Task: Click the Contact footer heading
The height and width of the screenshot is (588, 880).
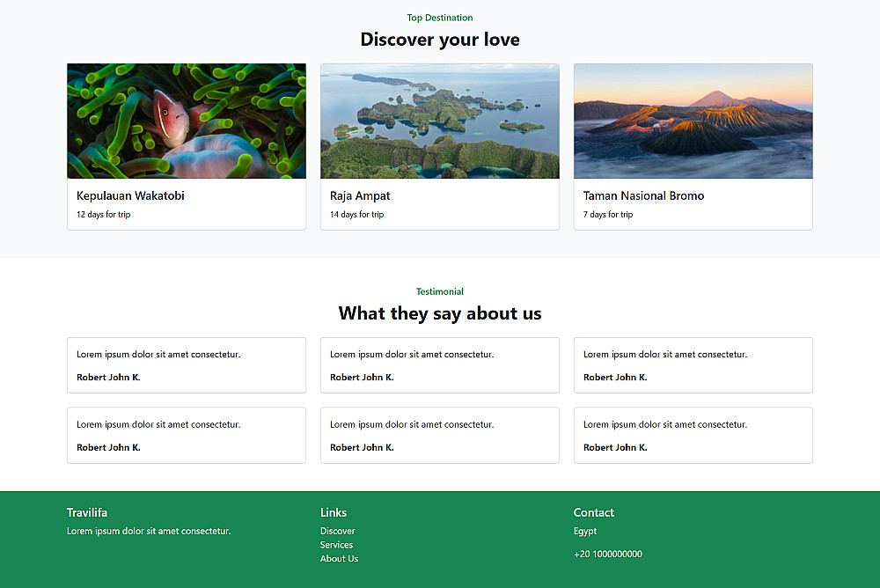Action: pos(594,512)
